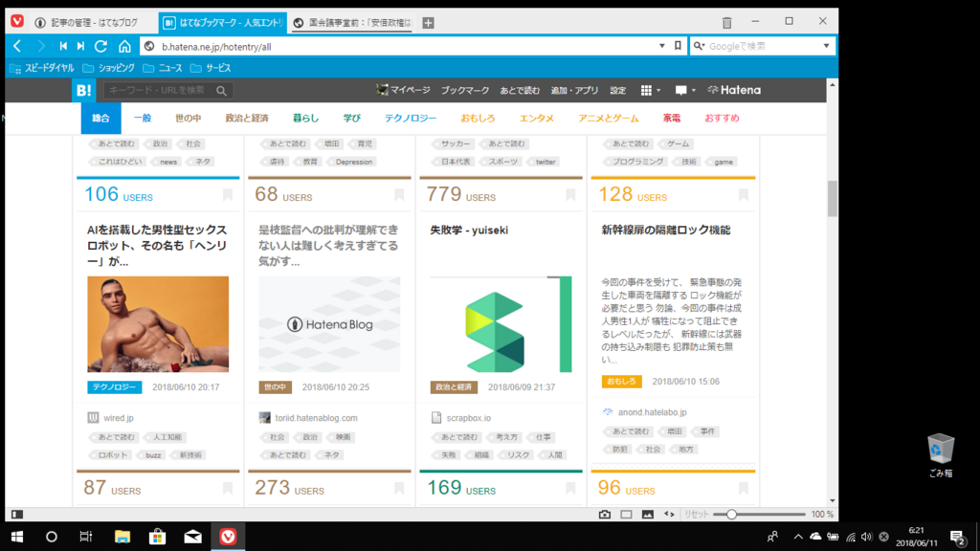Go back with browser back arrow
980x551 pixels.
point(17,46)
